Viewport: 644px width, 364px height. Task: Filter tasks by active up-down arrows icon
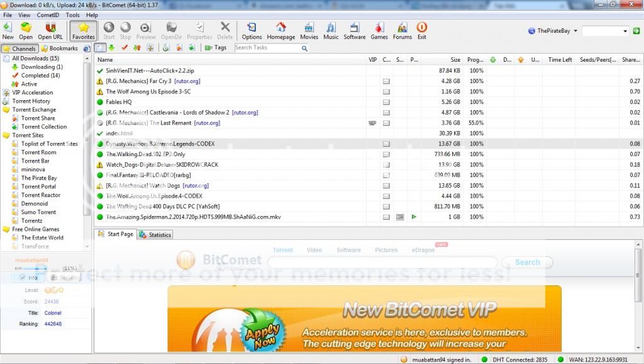pos(137,48)
